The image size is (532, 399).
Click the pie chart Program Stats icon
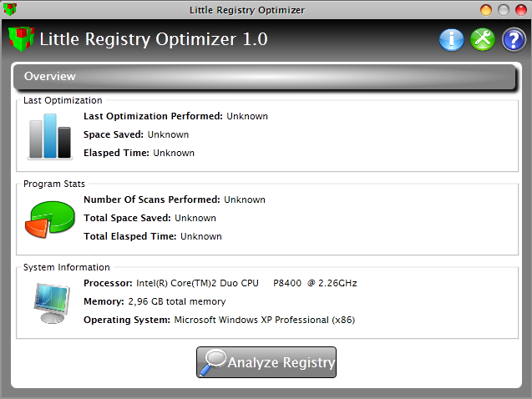[x=50, y=220]
